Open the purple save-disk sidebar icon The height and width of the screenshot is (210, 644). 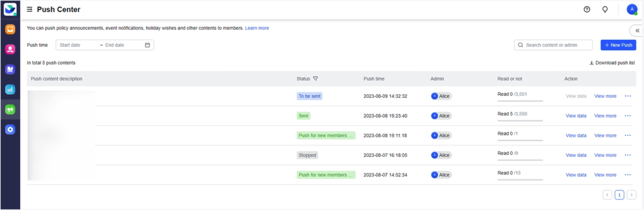pos(10,69)
